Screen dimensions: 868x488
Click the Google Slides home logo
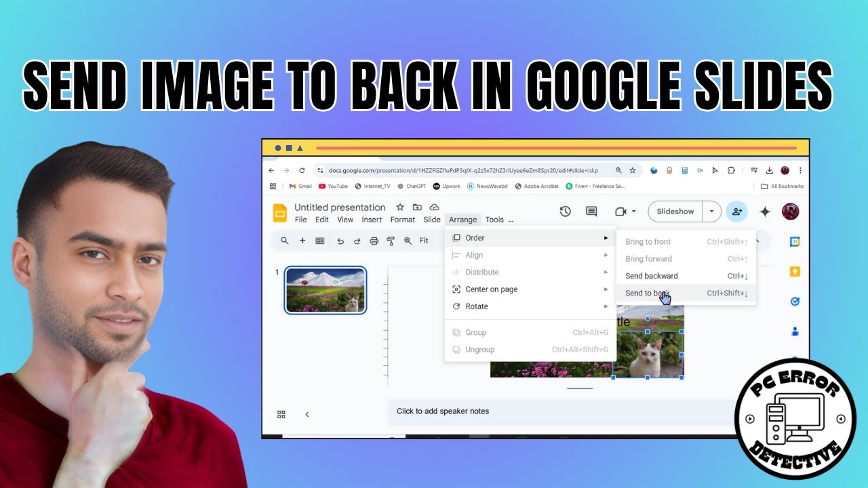click(x=280, y=213)
